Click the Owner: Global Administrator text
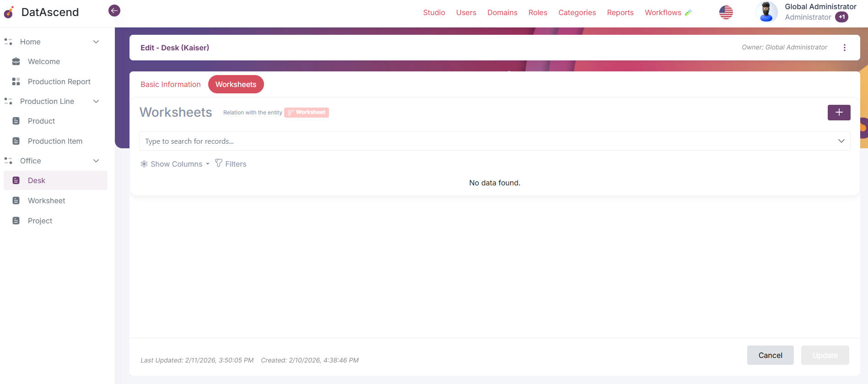Image resolution: width=868 pixels, height=384 pixels. pos(784,47)
